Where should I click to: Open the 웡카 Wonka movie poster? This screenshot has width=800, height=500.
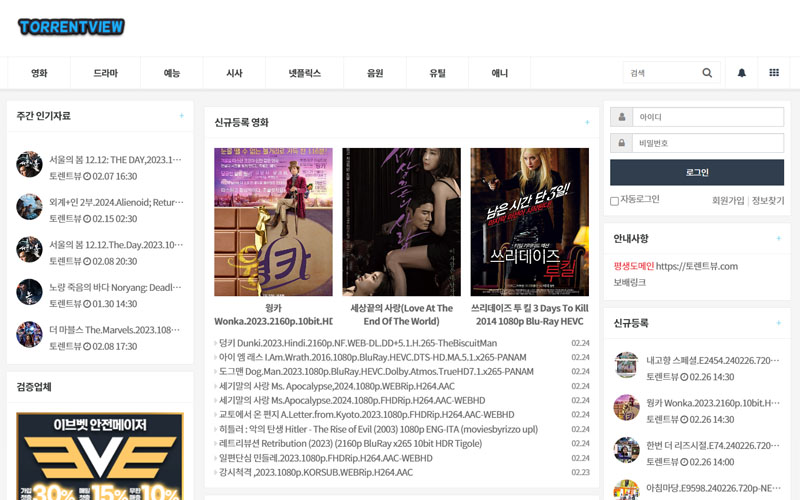point(273,222)
